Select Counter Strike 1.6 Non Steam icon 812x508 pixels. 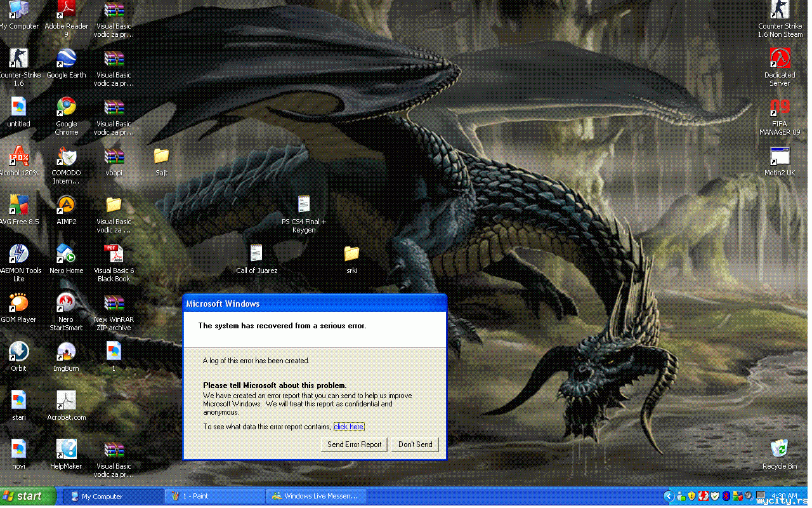pos(780,19)
